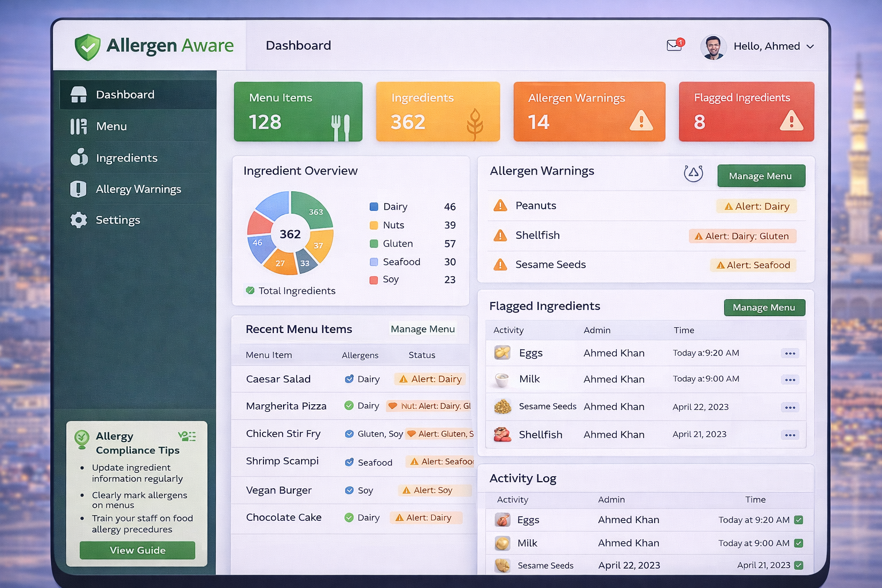
Task: Open the more options menu for Eggs
Action: pos(790,353)
